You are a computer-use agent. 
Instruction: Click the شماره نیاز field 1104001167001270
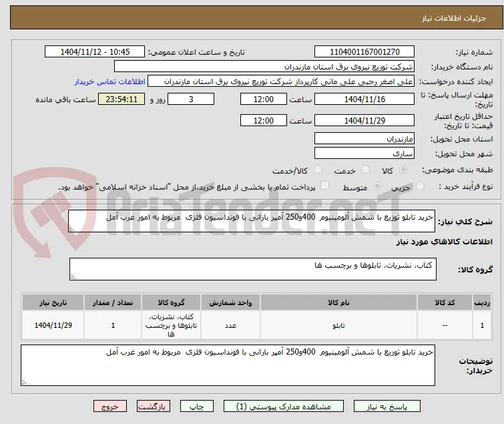364,52
